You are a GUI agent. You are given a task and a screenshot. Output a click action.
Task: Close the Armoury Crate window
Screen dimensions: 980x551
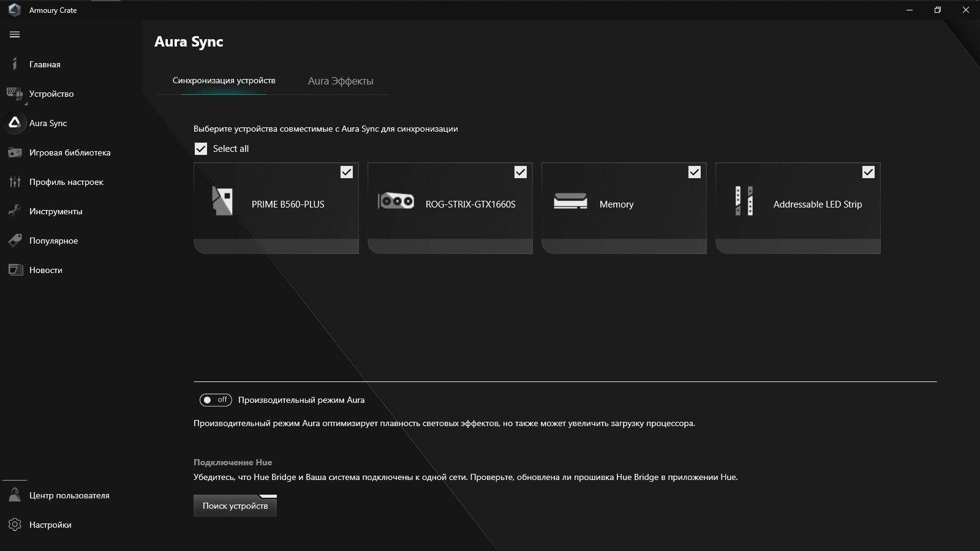click(966, 10)
